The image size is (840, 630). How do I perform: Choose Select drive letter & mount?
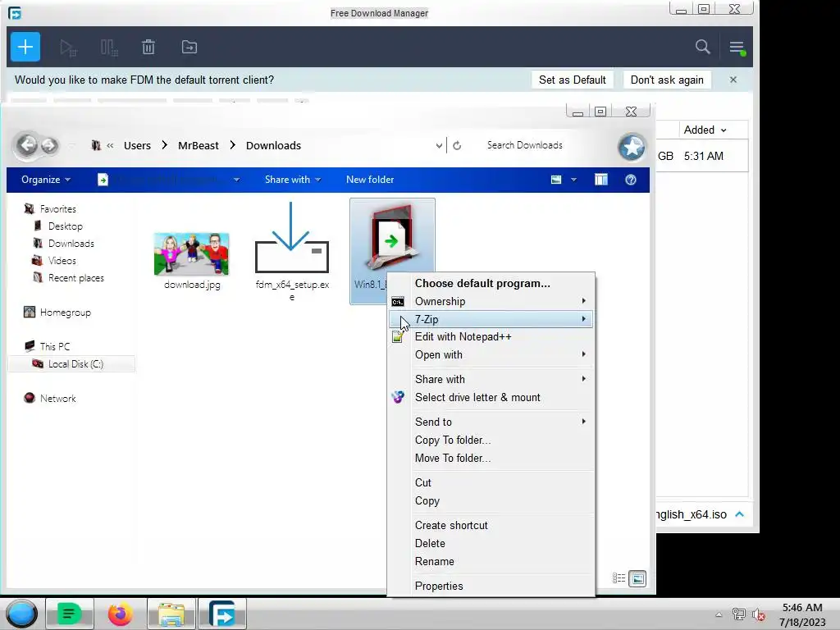tap(491, 398)
